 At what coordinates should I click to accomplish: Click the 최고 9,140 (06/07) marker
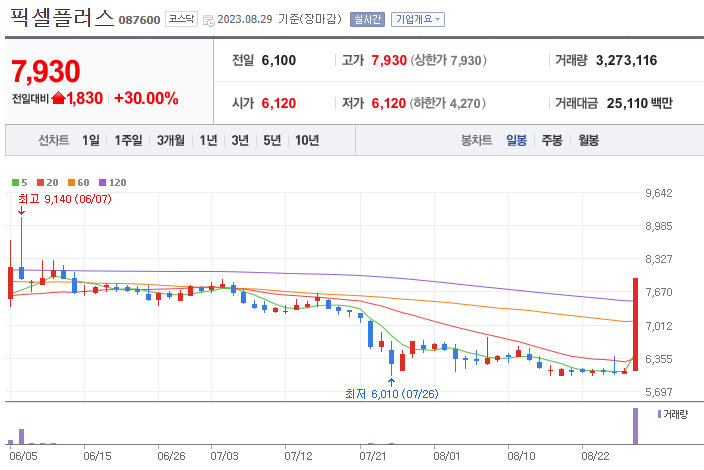coord(65,199)
